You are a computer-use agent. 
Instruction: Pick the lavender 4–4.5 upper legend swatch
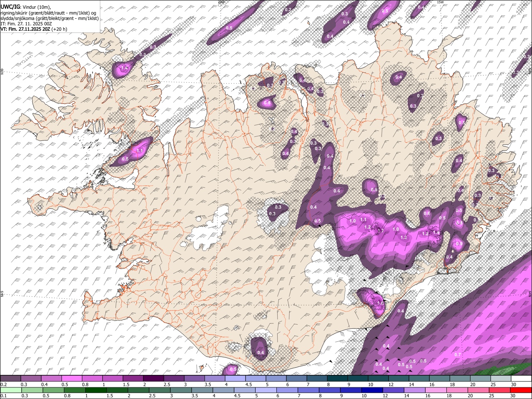235,379
